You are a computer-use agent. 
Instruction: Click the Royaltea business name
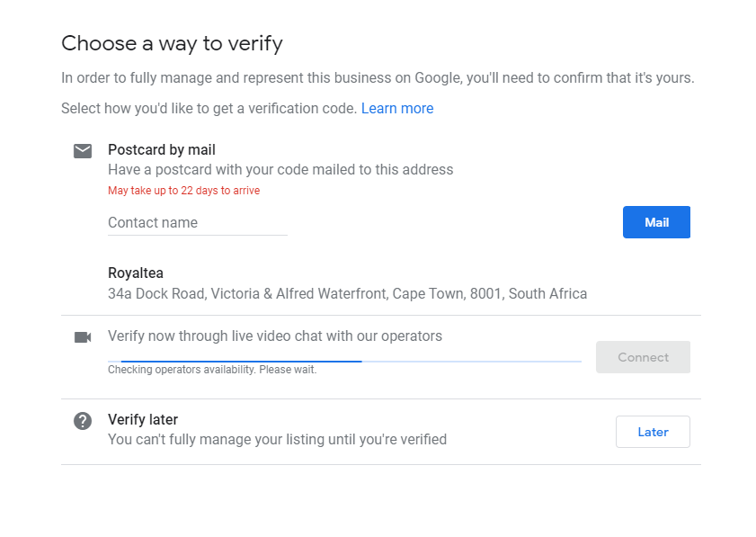tap(136, 273)
